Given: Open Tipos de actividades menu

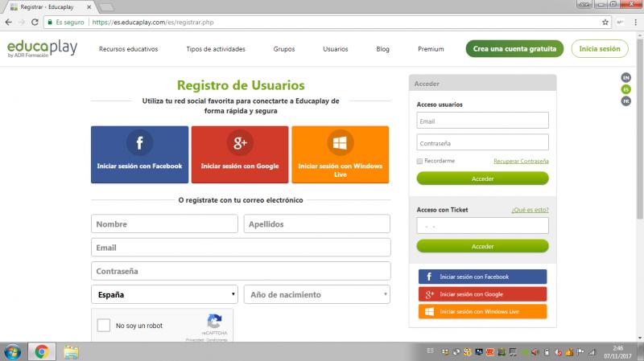Looking at the screenshot, I should pos(216,49).
